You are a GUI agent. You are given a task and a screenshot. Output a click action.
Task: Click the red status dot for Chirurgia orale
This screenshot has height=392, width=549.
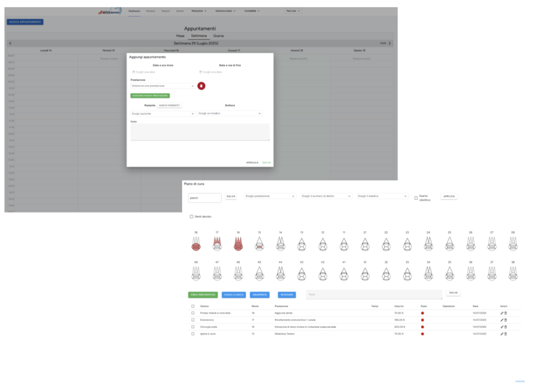(422, 327)
